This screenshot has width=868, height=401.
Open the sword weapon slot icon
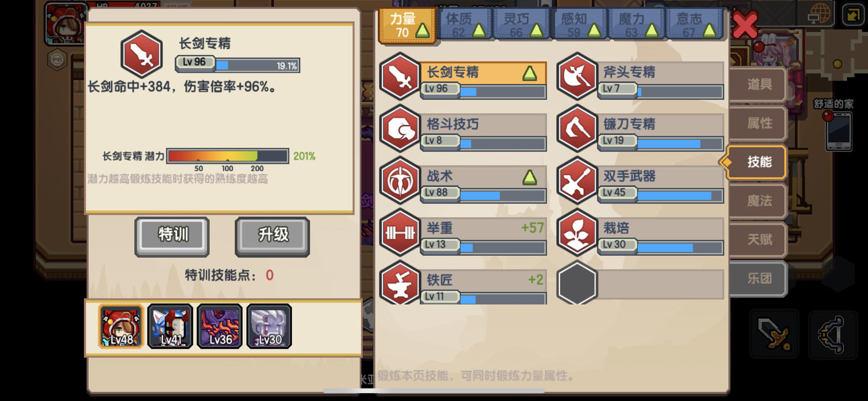[774, 334]
